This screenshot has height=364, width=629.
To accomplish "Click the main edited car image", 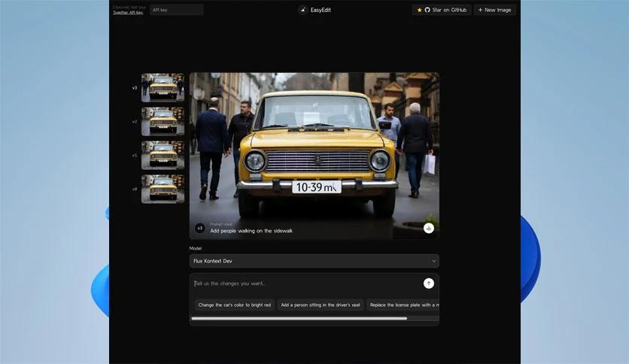I will [x=314, y=156].
